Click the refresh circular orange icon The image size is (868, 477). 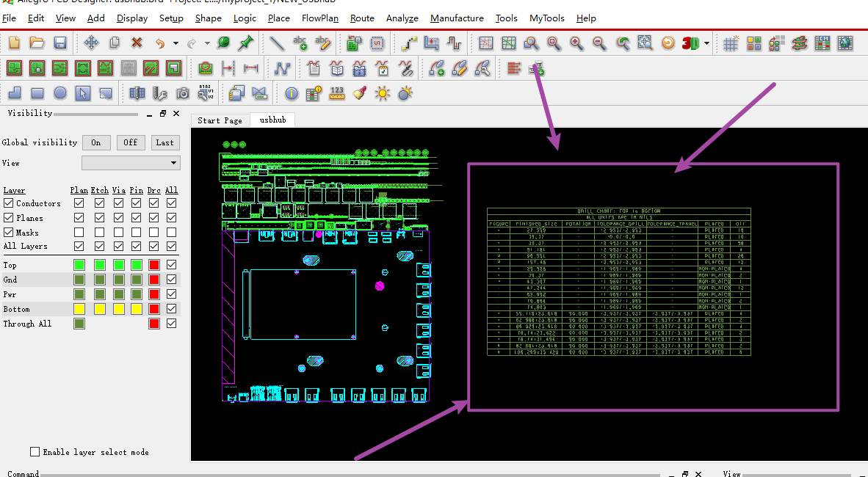(x=668, y=43)
